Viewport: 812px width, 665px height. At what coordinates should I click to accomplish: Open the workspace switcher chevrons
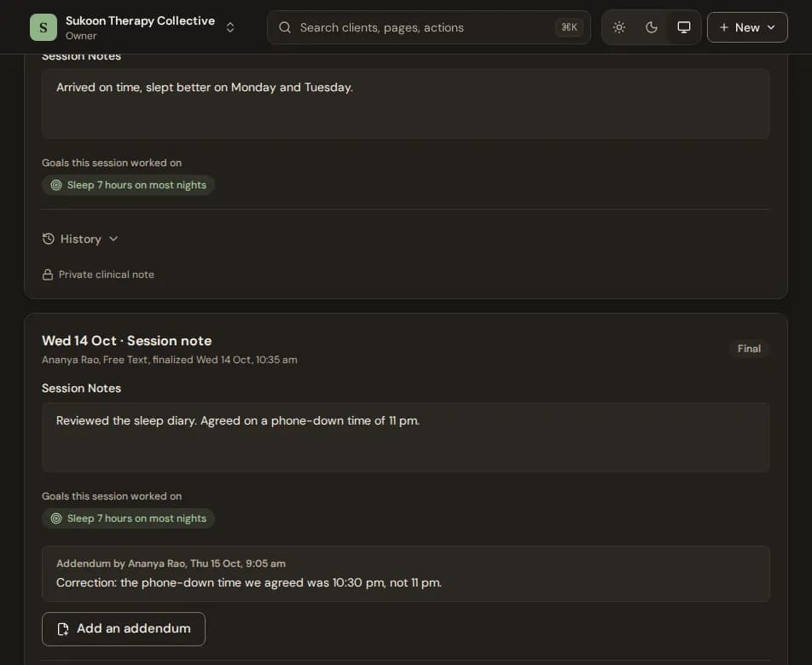click(230, 27)
